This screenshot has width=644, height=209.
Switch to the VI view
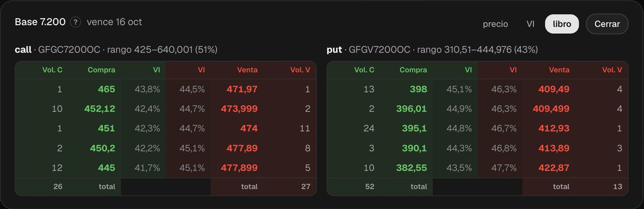click(x=530, y=24)
